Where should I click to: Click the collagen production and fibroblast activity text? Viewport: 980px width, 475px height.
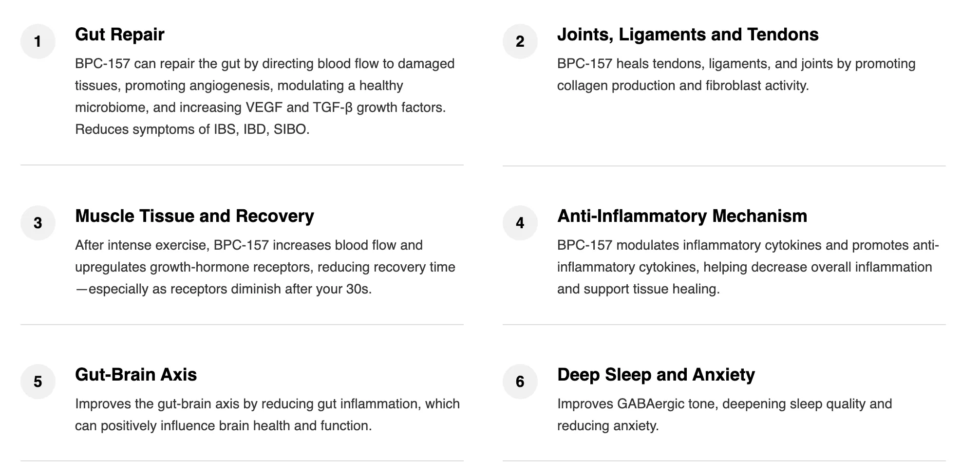[683, 86]
